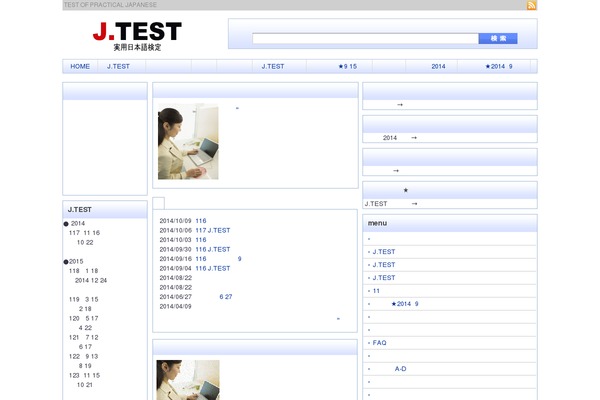Viewport: 600px width, 400px height.
Task: Click the J.TEST logo
Action: [137, 36]
